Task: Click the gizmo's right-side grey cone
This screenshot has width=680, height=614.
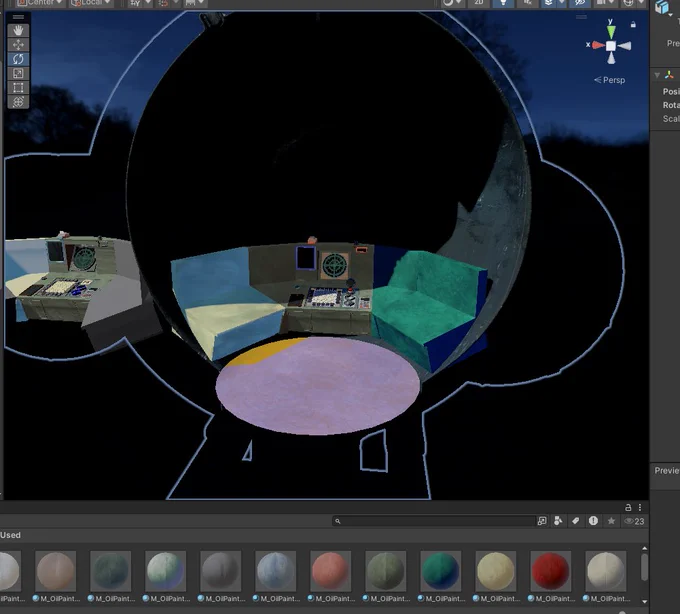Action: [x=624, y=46]
